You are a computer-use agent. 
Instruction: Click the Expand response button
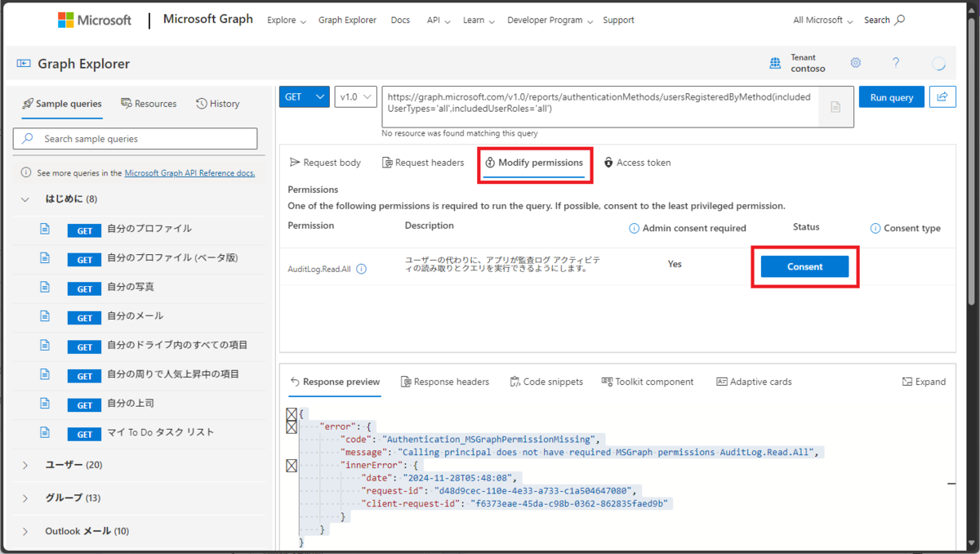(x=924, y=382)
